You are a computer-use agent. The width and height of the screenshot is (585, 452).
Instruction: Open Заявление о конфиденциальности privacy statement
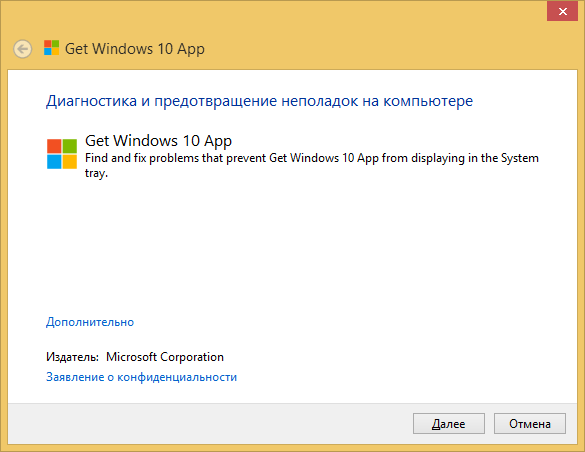pyautogui.click(x=141, y=377)
